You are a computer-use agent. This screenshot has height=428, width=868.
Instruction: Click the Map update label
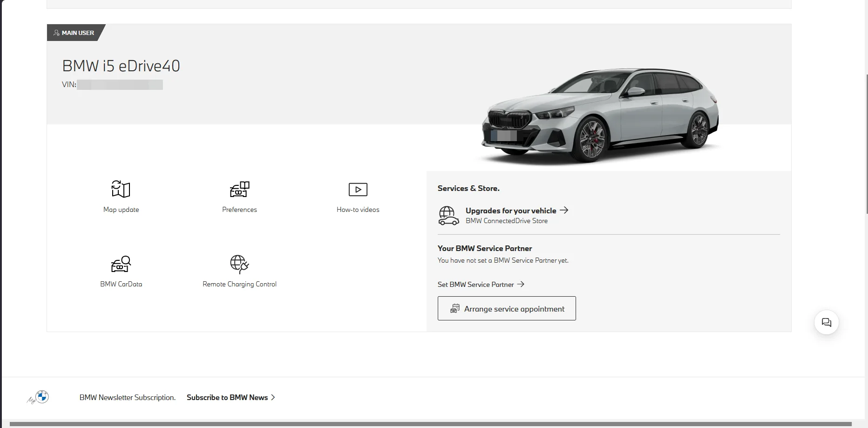[121, 210]
